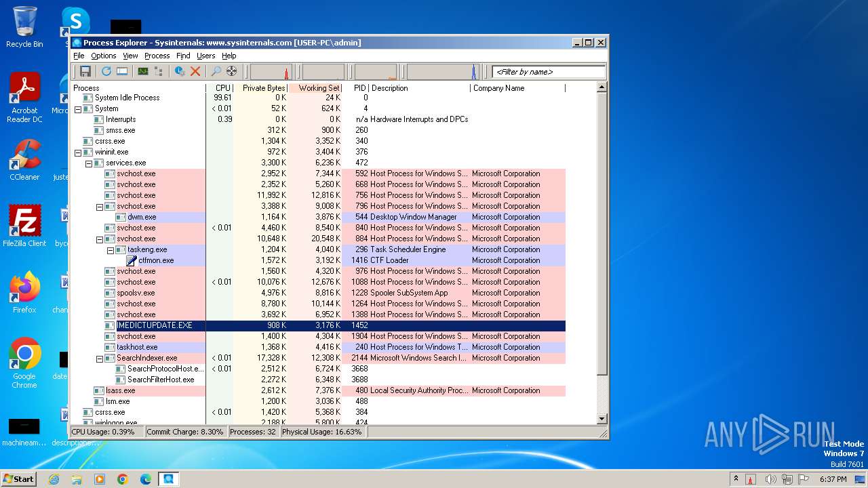Screen dimensions: 868x488
Task: Open process Properties toolbar icon
Action: pyautogui.click(x=180, y=71)
